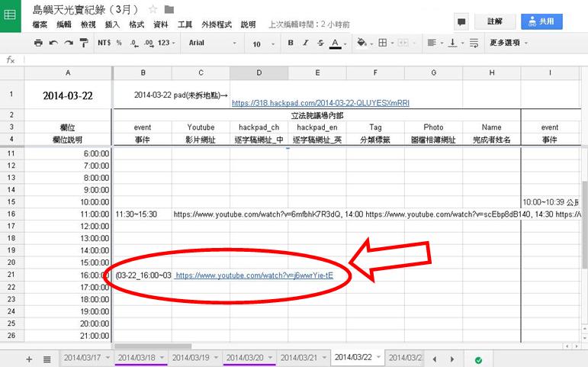Open the font size dropdown
Image resolution: width=588 pixels, height=367 pixels.
[x=263, y=43]
